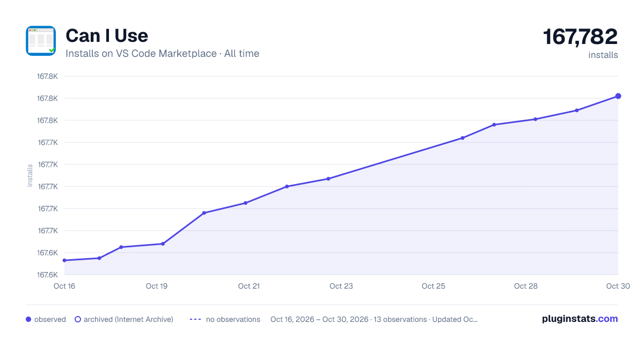Click the installs caption under the total
Image resolution: width=644 pixels, height=338 pixels.
(x=603, y=55)
